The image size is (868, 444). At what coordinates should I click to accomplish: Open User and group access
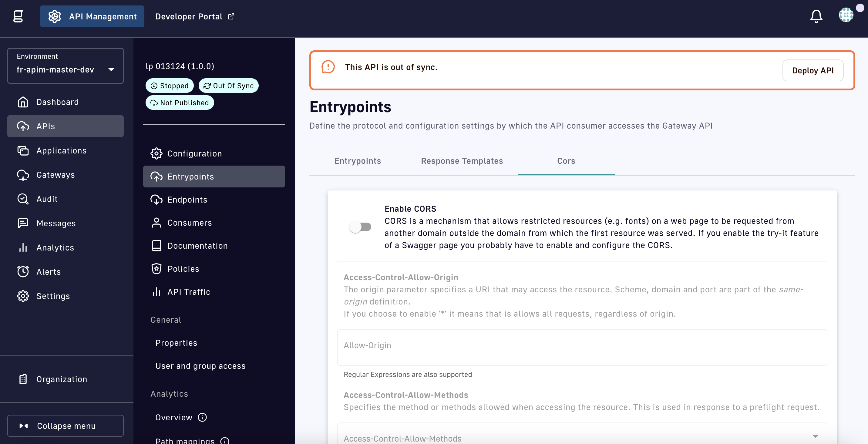point(200,366)
